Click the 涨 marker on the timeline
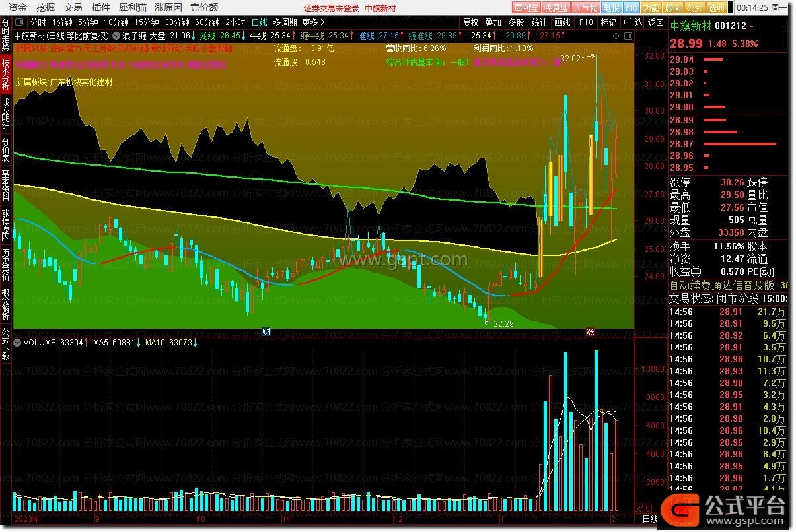The width and height of the screenshot is (796, 532). click(x=590, y=332)
